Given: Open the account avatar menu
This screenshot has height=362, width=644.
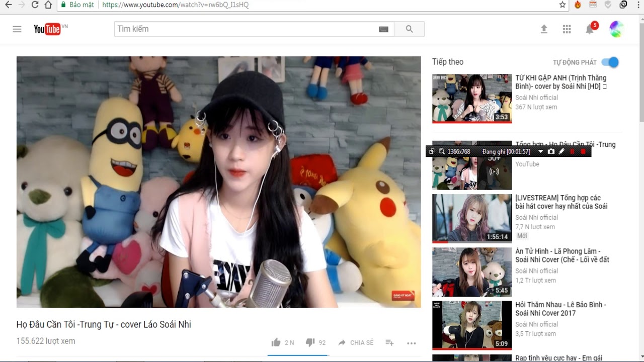Looking at the screenshot, I should tap(616, 29).
